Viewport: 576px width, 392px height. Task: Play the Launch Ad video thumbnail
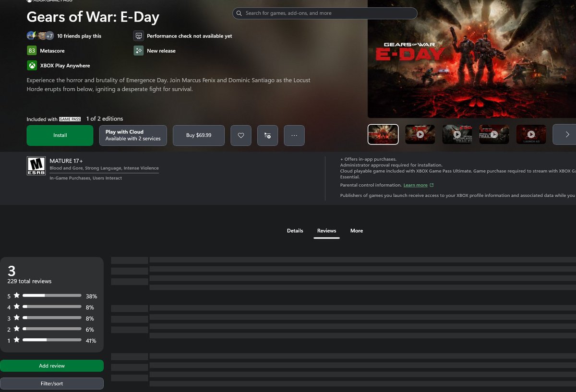[531, 134]
